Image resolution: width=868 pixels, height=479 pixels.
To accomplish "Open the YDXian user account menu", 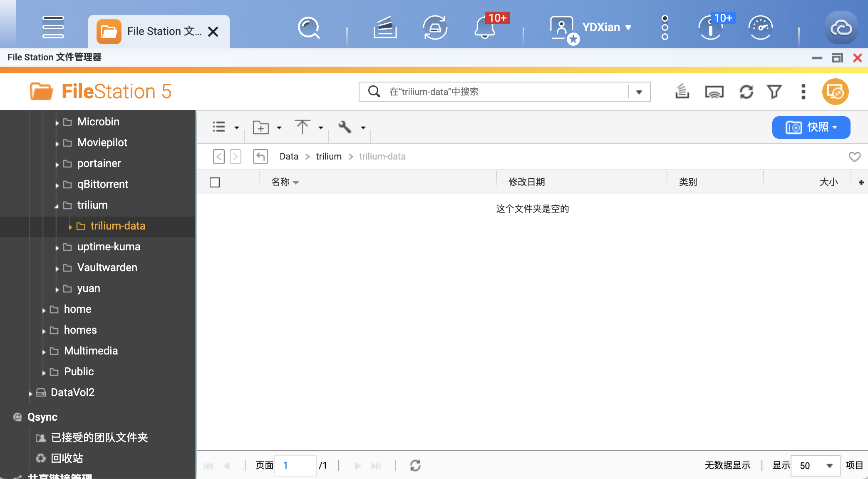I will [x=591, y=28].
